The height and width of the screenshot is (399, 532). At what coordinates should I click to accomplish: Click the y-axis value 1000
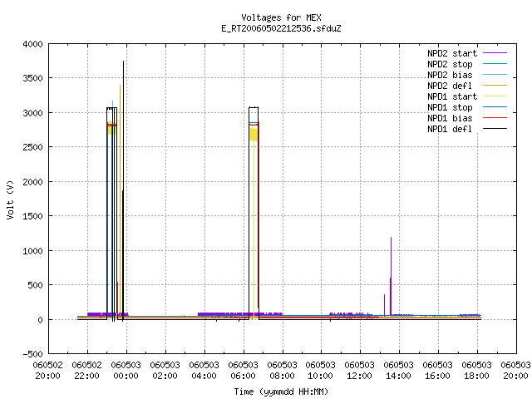click(33, 251)
